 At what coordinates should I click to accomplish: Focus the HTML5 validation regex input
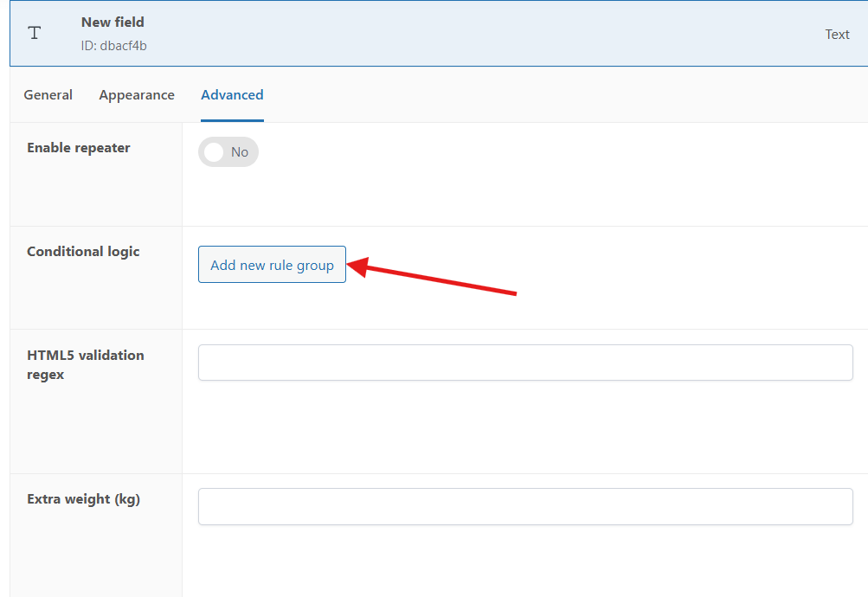point(525,363)
